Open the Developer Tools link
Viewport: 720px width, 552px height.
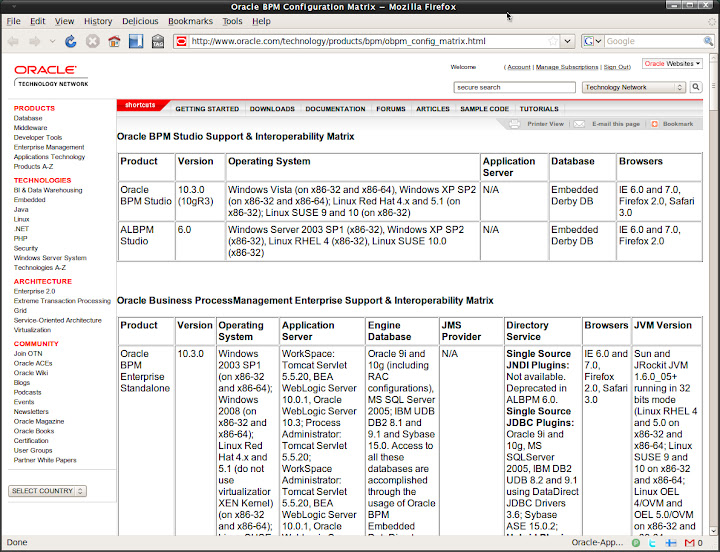(38, 137)
